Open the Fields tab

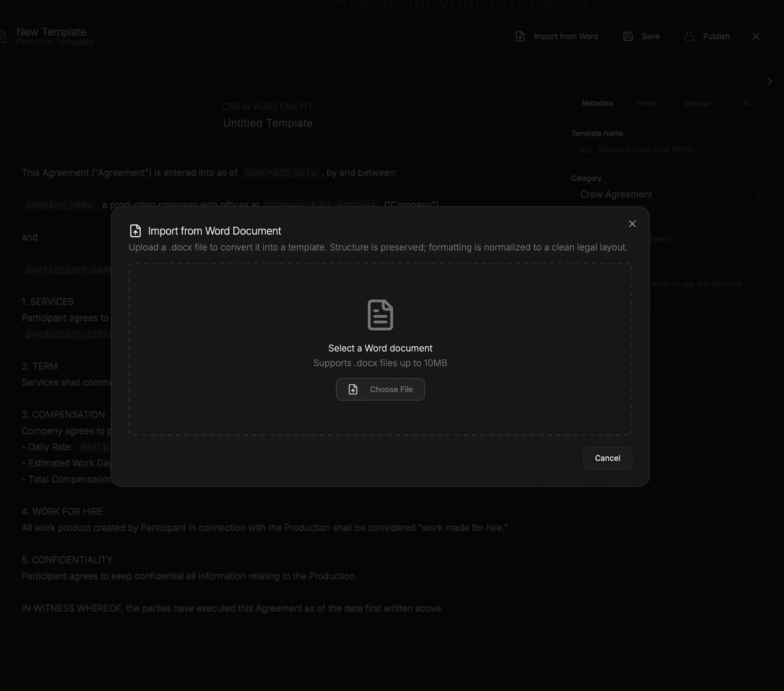point(647,103)
